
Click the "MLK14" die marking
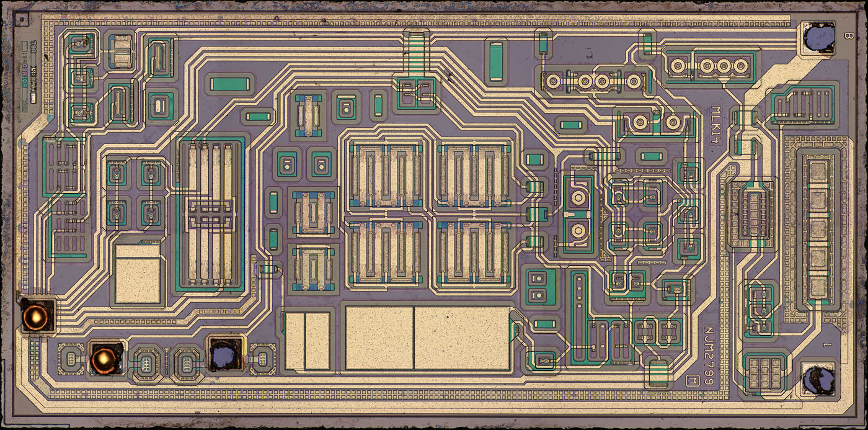click(x=717, y=126)
